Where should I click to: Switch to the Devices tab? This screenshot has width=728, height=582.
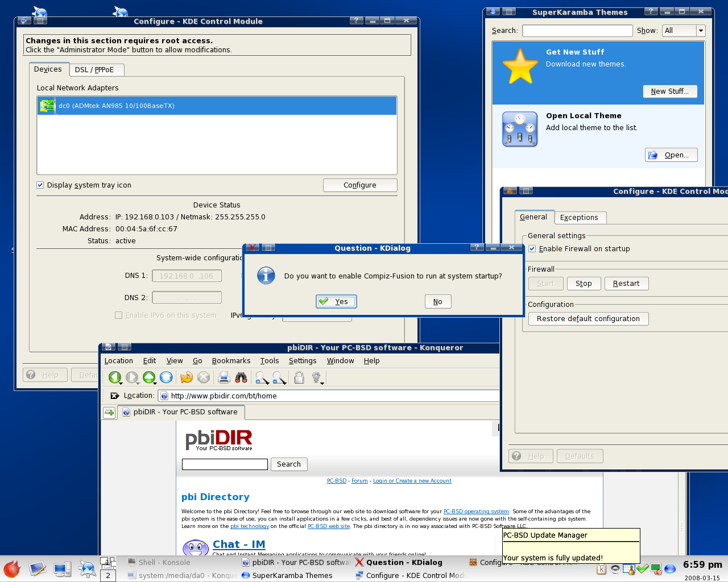[x=48, y=69]
